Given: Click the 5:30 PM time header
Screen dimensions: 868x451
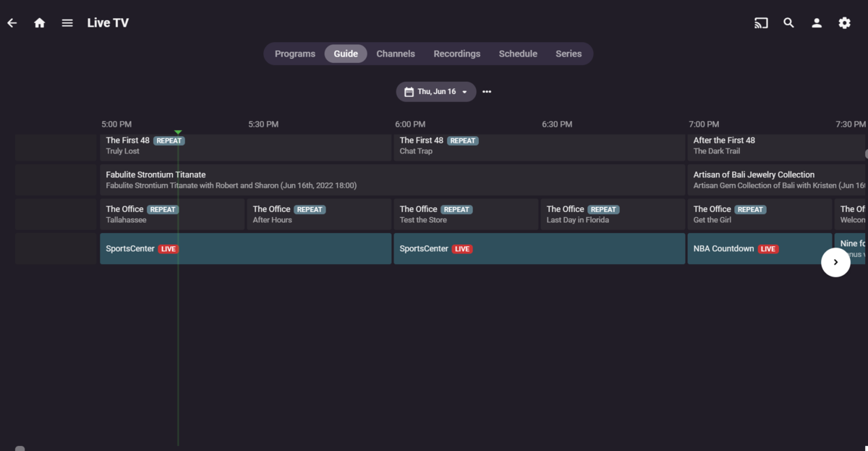Looking at the screenshot, I should [x=263, y=125].
